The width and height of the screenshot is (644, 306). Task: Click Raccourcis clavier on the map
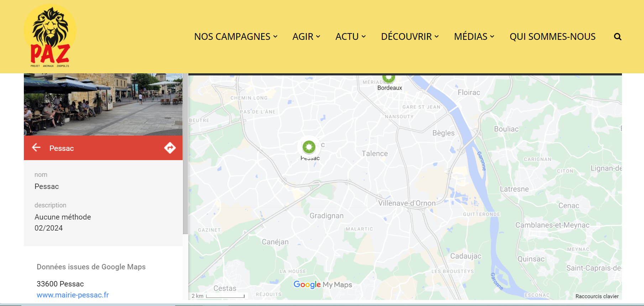[x=597, y=296]
